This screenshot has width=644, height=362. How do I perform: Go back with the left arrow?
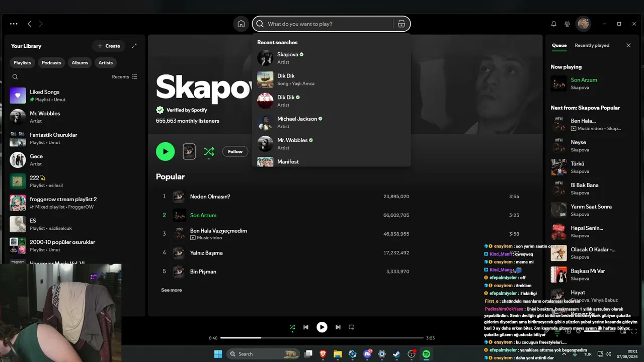coord(30,24)
